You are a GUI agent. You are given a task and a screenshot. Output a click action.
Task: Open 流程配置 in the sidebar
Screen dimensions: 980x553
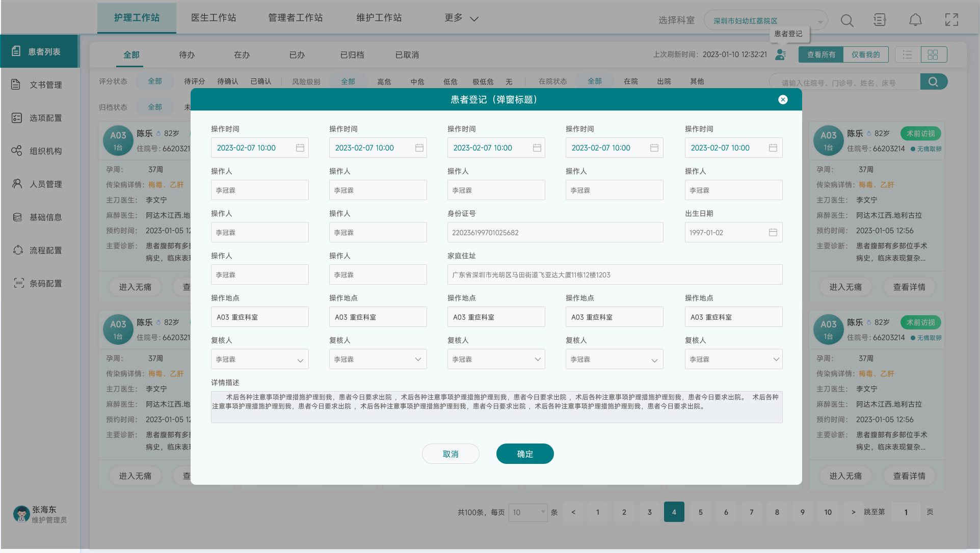(40, 250)
